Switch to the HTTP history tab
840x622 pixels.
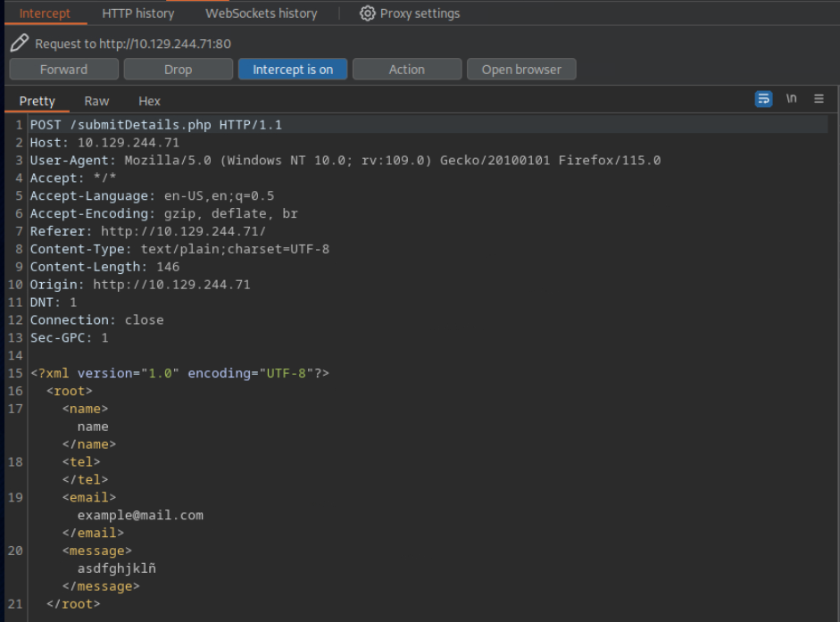click(x=137, y=13)
